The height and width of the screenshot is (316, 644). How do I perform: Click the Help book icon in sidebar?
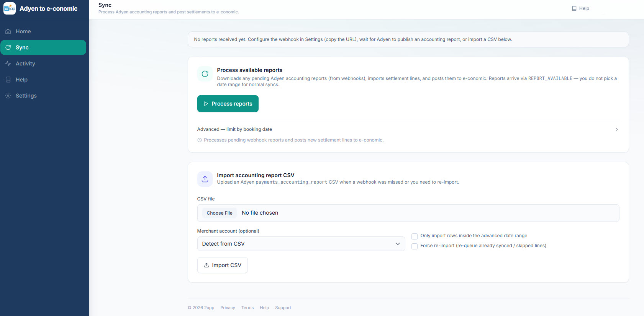tap(8, 80)
